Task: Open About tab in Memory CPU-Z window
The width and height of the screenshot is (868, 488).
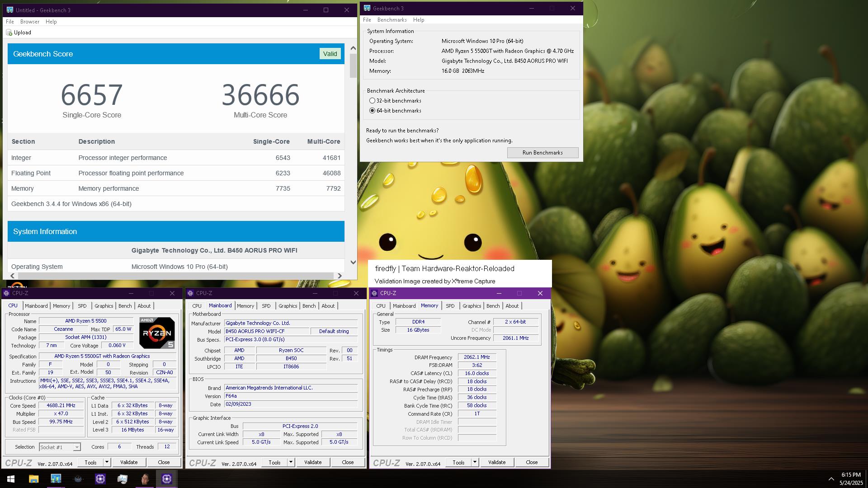Action: point(512,306)
